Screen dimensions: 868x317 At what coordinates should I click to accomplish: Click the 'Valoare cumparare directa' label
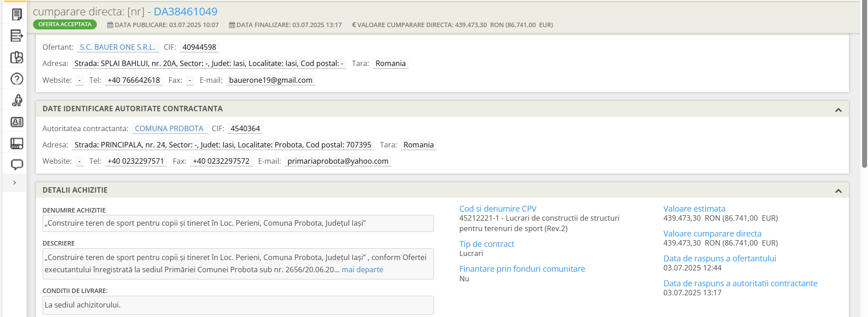(x=712, y=234)
